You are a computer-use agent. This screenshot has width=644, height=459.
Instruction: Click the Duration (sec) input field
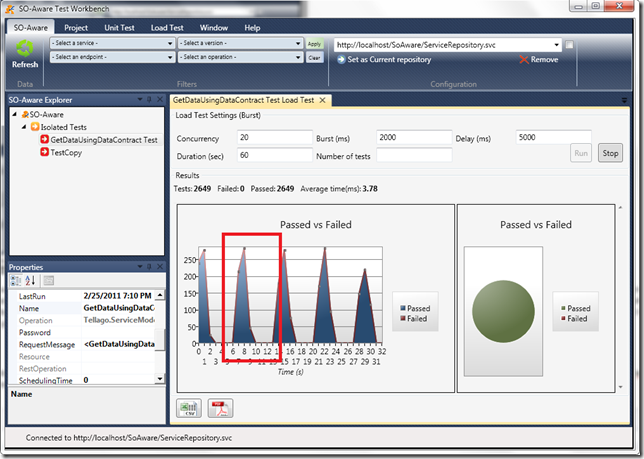pyautogui.click(x=275, y=155)
